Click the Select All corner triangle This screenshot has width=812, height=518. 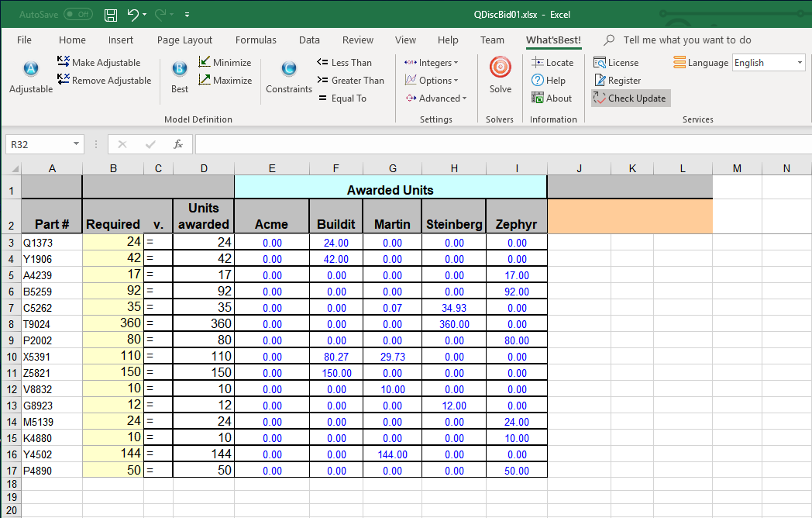pyautogui.click(x=15, y=168)
